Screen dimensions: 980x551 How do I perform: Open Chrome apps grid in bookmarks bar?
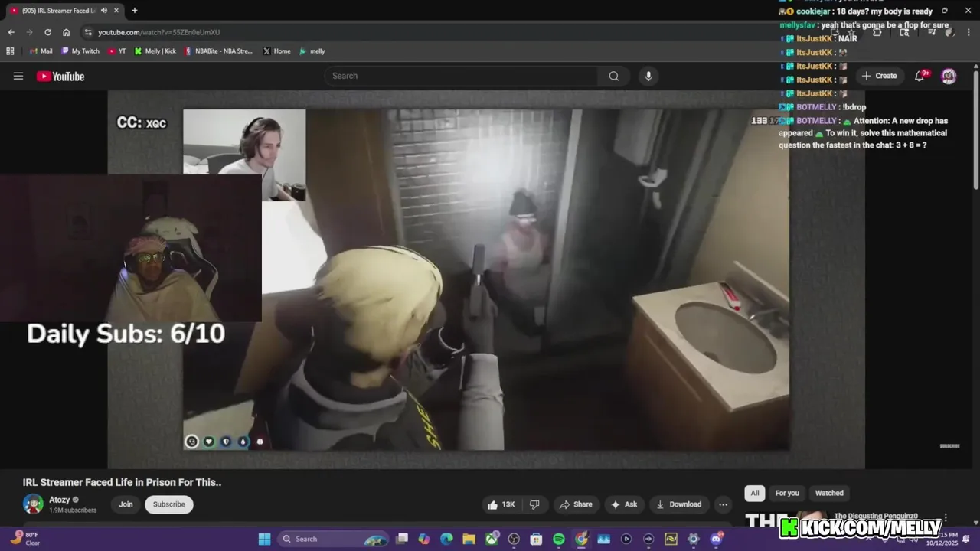coord(10,51)
